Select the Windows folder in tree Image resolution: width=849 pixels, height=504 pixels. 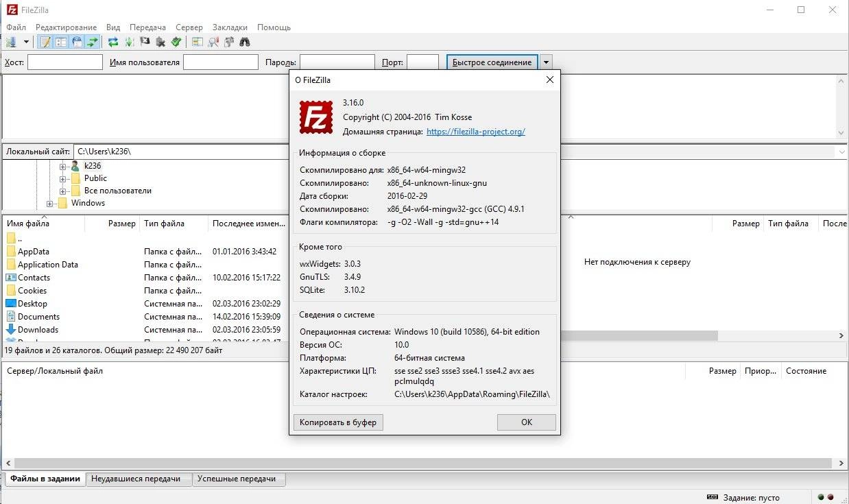88,203
